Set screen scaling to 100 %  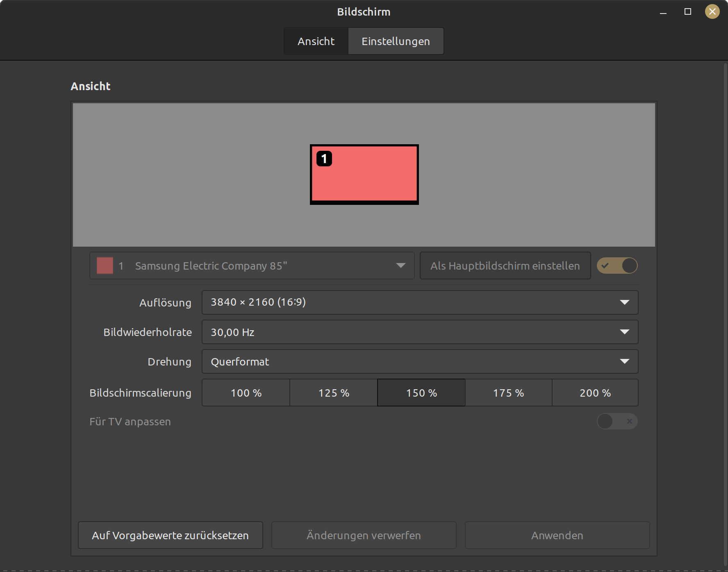click(x=246, y=393)
